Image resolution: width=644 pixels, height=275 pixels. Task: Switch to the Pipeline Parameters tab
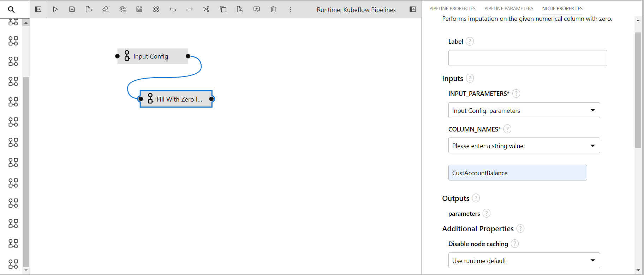(x=509, y=8)
